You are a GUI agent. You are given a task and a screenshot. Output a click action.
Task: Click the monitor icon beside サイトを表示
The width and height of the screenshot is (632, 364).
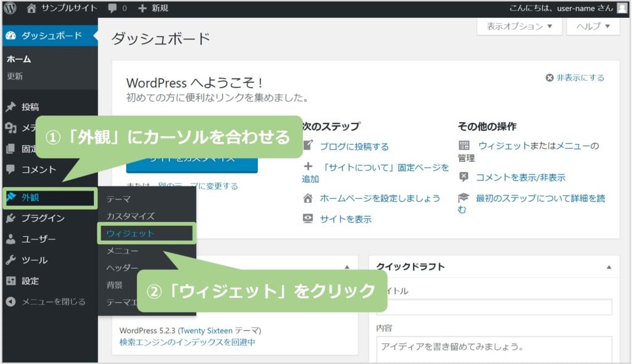(x=308, y=218)
